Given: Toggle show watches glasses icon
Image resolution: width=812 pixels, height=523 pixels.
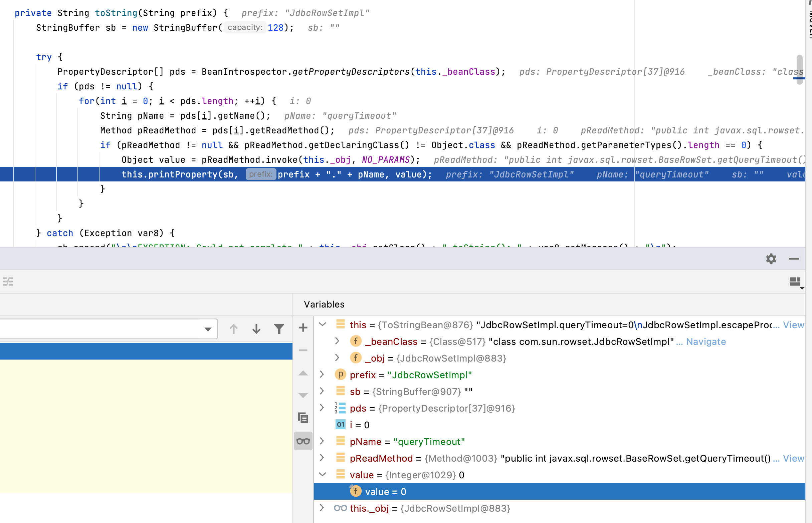Looking at the screenshot, I should point(303,441).
